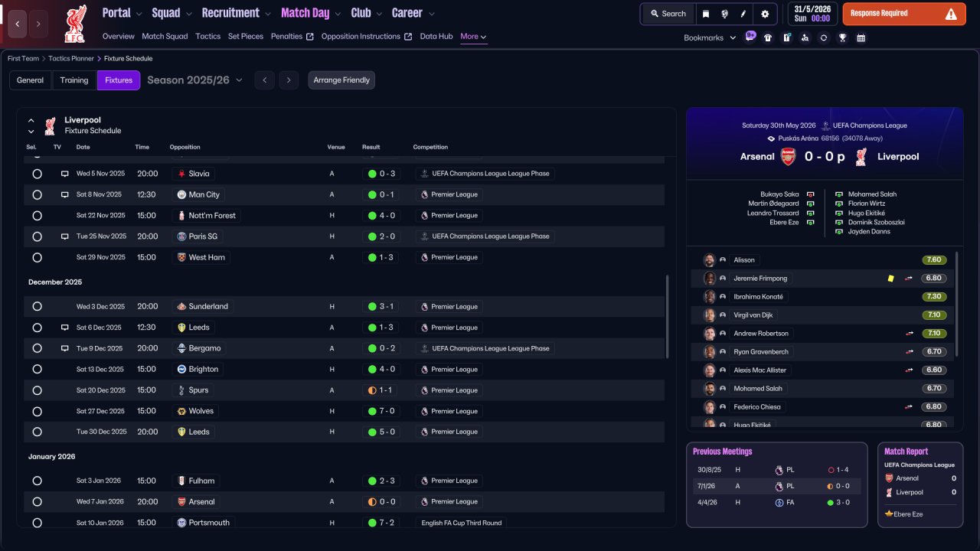Open the settings gear icon

click(x=765, y=14)
